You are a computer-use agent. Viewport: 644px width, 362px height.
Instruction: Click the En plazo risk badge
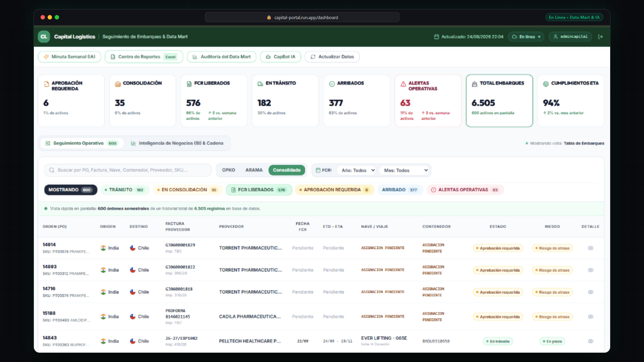pos(552,342)
